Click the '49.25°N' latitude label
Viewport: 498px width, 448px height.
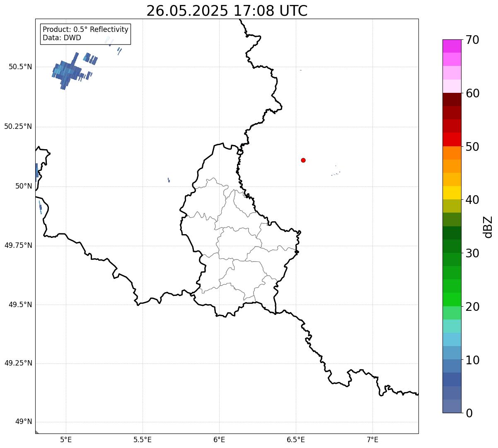(18, 363)
